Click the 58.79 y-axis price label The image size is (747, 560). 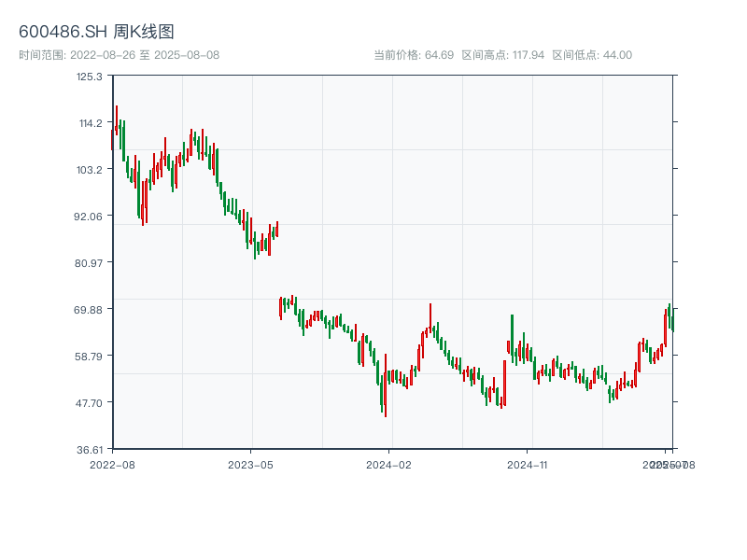(x=90, y=357)
